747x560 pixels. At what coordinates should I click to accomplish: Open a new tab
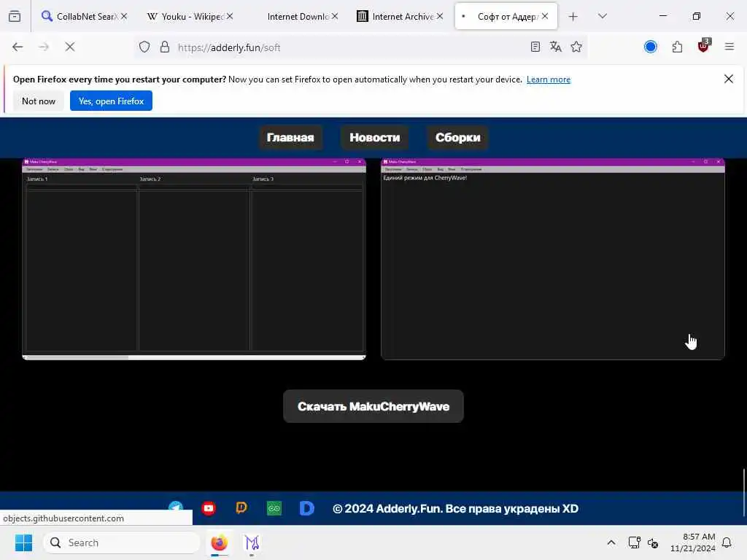click(x=573, y=17)
